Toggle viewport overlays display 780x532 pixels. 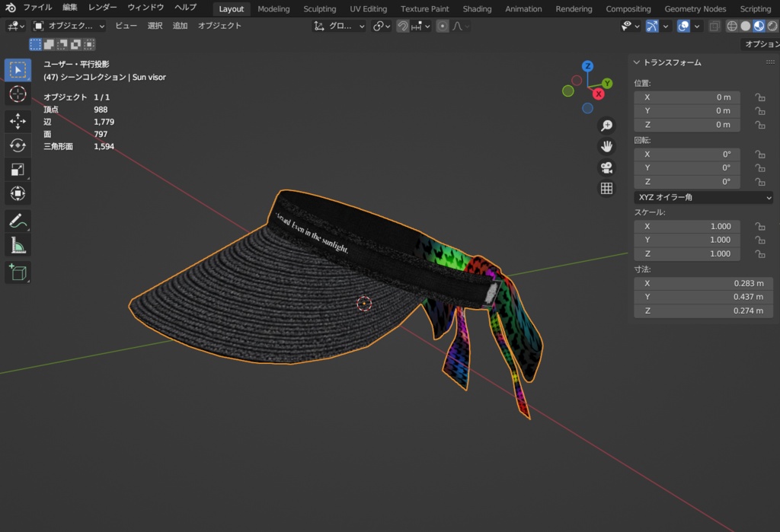click(683, 26)
